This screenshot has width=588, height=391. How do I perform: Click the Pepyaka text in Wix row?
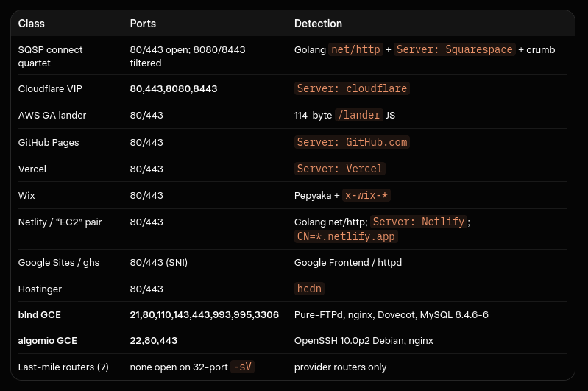pyautogui.click(x=313, y=196)
